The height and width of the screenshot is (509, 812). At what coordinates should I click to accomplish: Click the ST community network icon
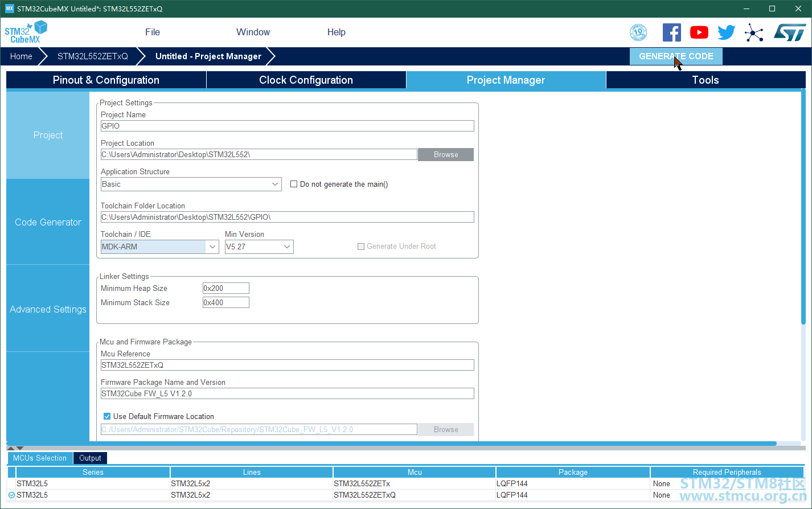point(754,32)
